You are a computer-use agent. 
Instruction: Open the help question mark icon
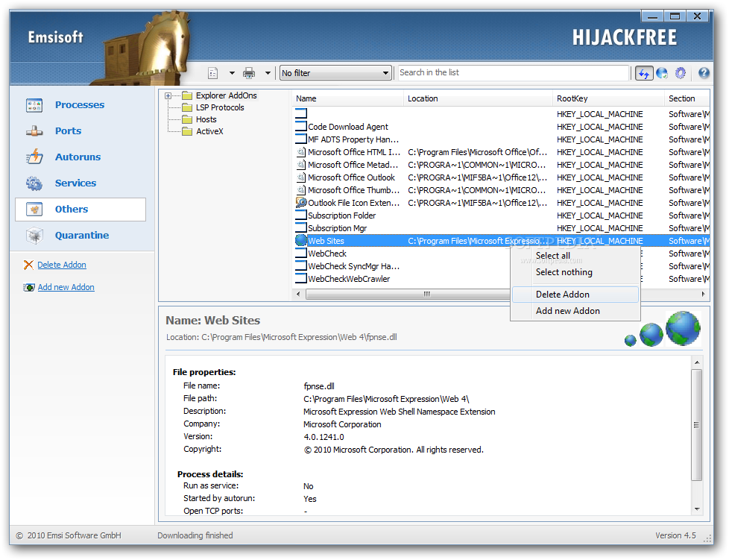pos(704,72)
